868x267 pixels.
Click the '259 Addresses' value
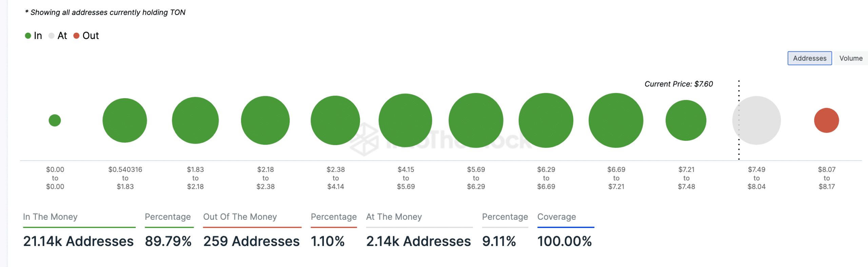251,241
